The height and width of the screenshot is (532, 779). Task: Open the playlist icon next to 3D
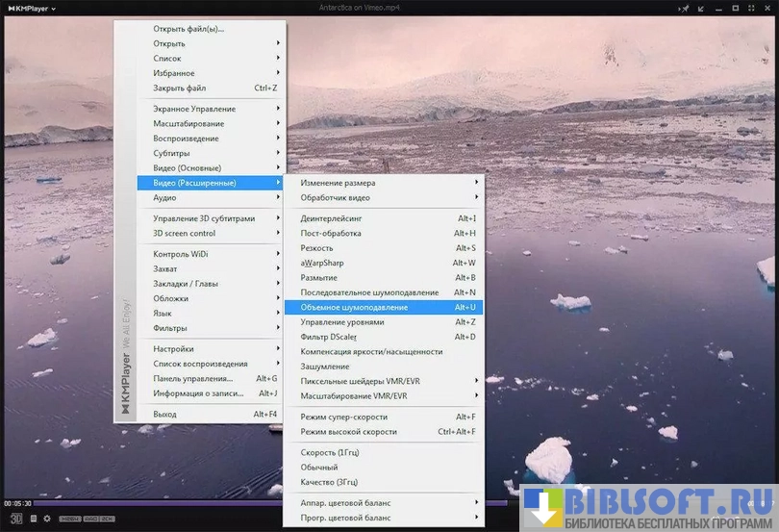pyautogui.click(x=33, y=519)
